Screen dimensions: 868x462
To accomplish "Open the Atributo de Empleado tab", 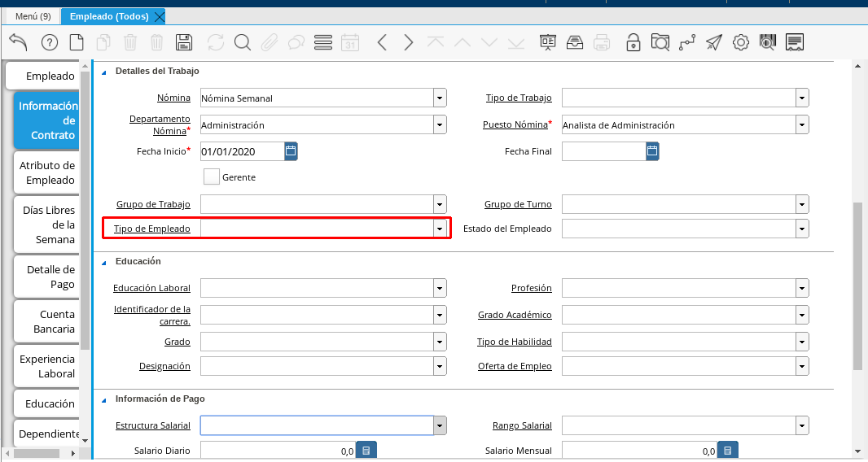I will tap(48, 172).
